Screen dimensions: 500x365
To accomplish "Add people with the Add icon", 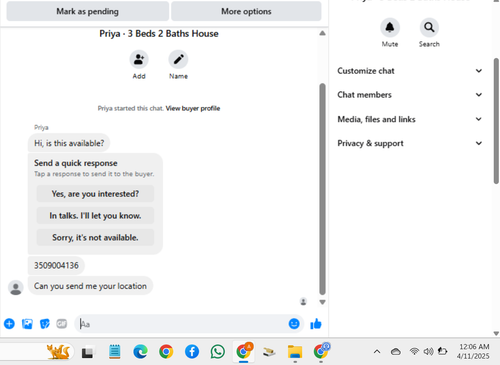I will (x=139, y=60).
